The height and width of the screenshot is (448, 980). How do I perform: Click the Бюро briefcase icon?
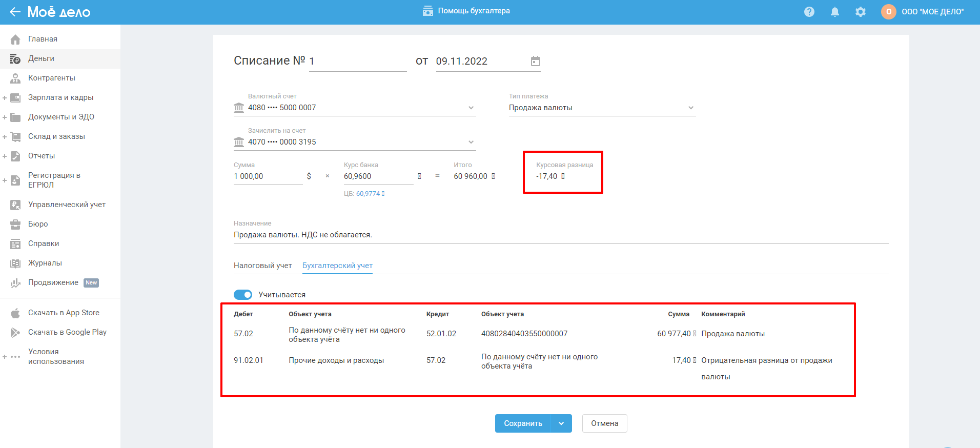(15, 225)
